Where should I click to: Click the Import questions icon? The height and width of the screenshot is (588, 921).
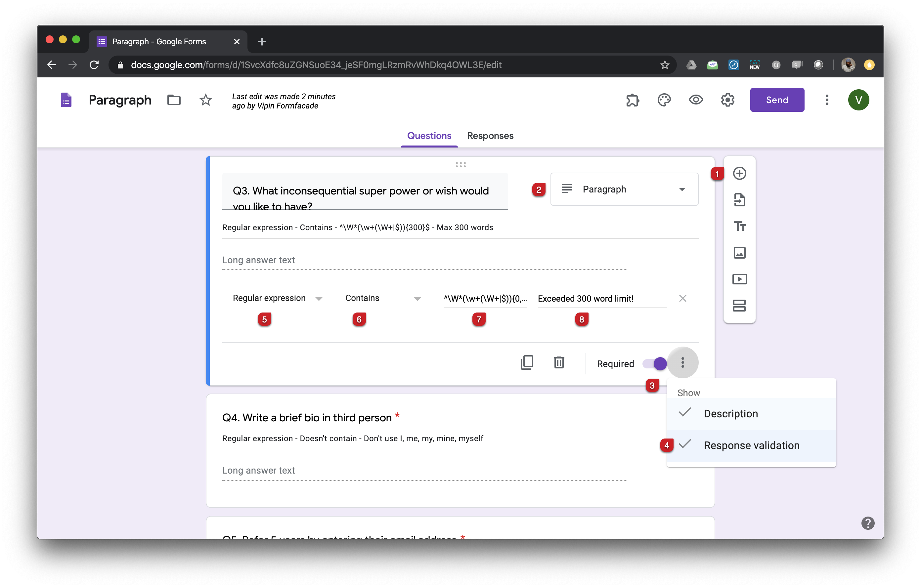coord(739,199)
